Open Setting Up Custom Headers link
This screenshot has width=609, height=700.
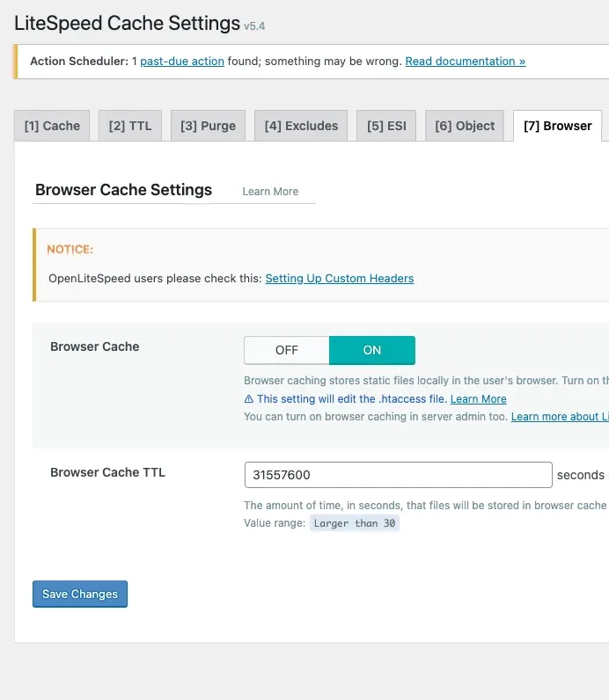pyautogui.click(x=340, y=279)
